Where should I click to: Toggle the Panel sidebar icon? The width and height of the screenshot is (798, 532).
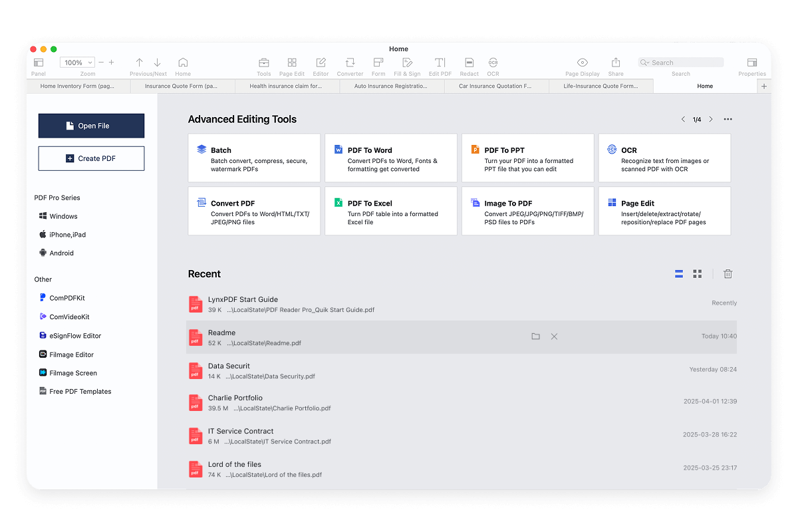point(39,63)
